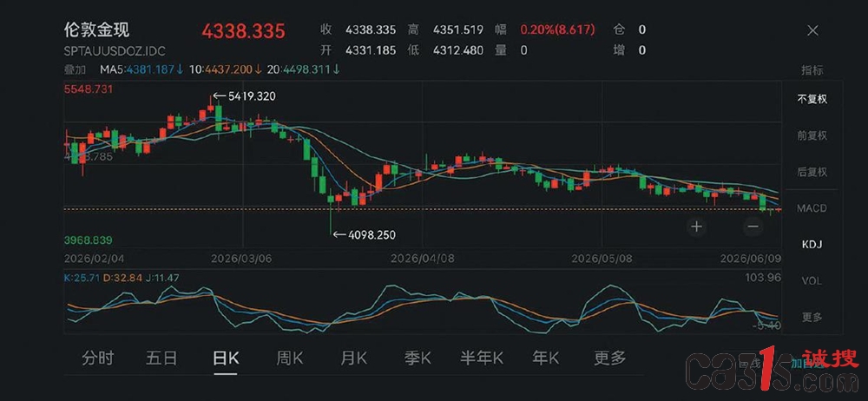Zoom out chart with minus icon

click(x=753, y=226)
